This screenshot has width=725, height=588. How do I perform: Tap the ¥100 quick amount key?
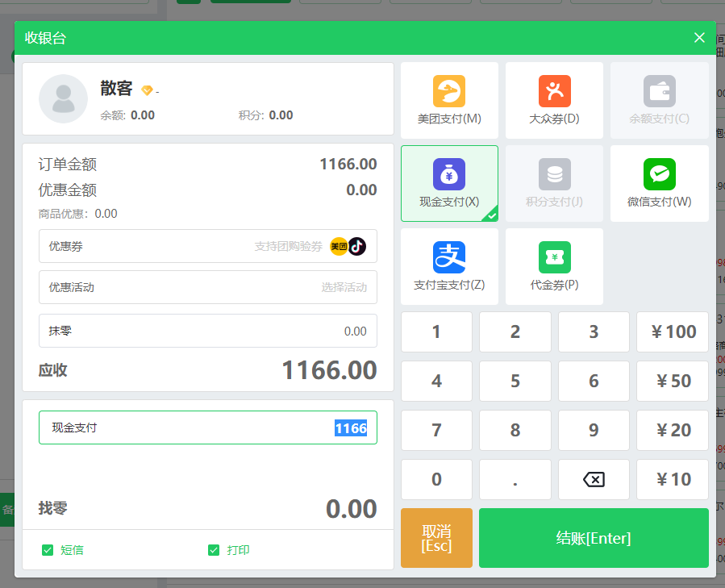tap(673, 332)
